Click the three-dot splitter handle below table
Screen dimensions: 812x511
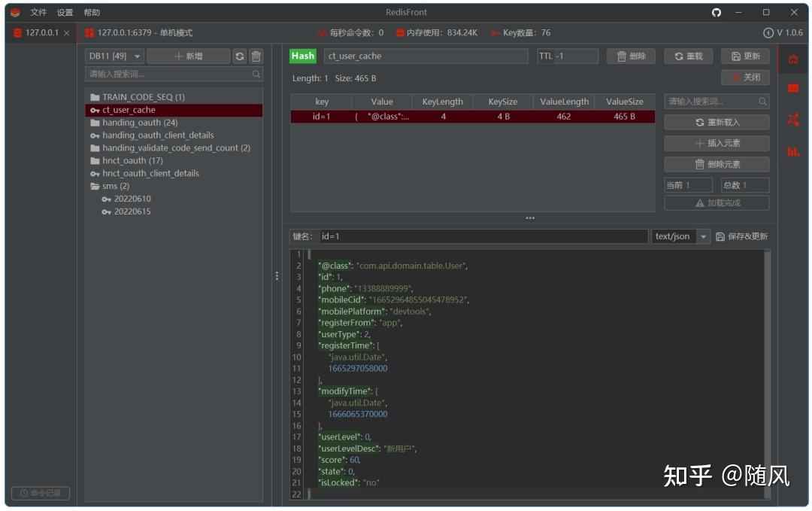[x=530, y=218]
